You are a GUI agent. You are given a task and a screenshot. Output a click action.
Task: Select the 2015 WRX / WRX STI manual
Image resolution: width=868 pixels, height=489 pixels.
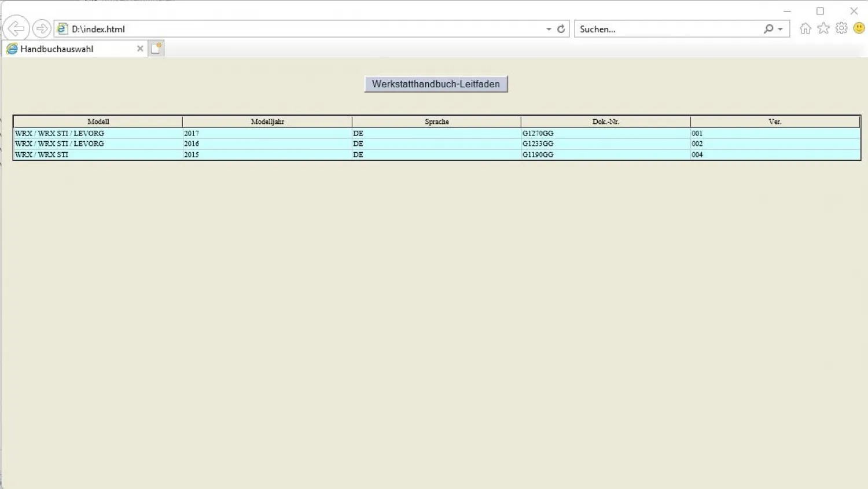(x=42, y=155)
